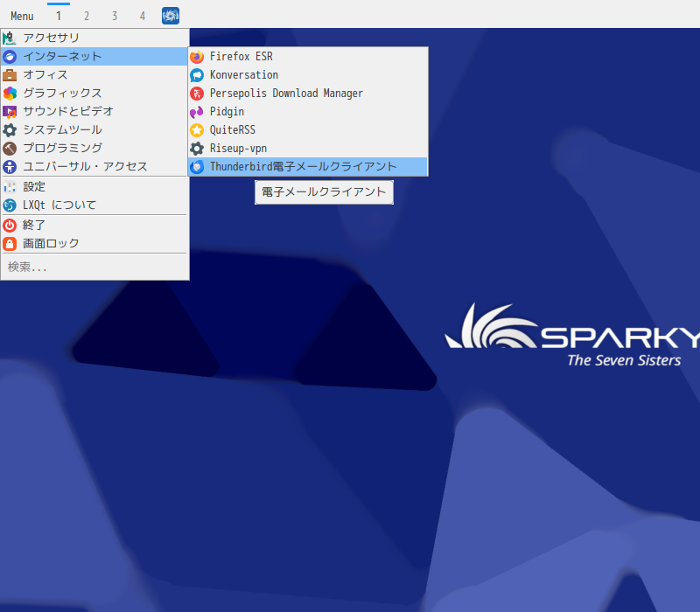Click the Thunderbird mail icon
Screen dimensions: 700x612
[x=197, y=166]
